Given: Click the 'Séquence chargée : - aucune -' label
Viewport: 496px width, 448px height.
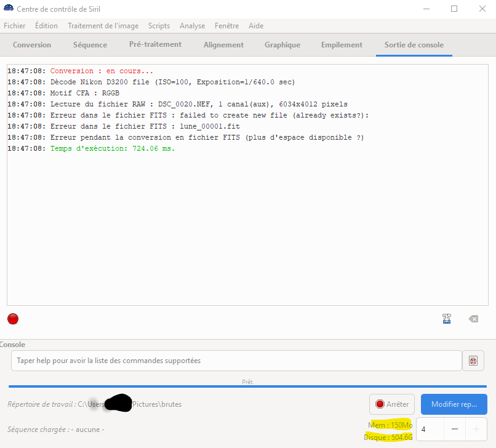Looking at the screenshot, I should [x=56, y=430].
